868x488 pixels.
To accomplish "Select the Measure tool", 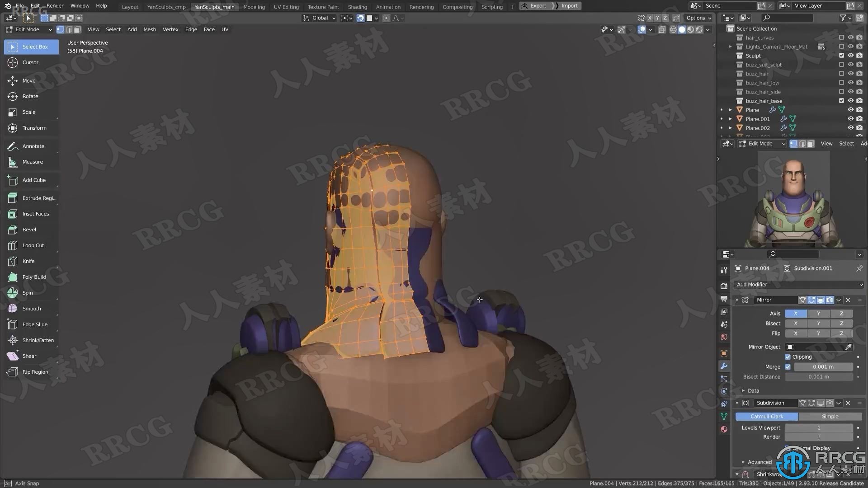I will coord(31,162).
